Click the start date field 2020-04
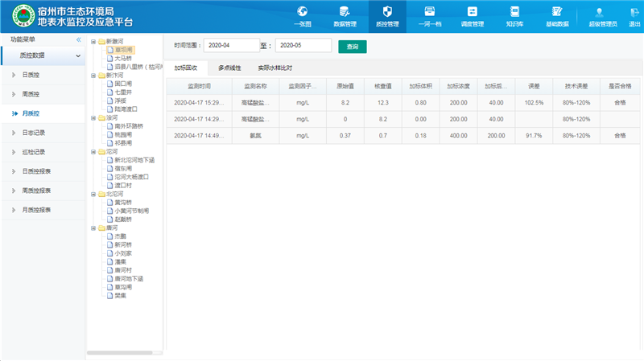Screen dimensions: 644x361 tap(232, 45)
